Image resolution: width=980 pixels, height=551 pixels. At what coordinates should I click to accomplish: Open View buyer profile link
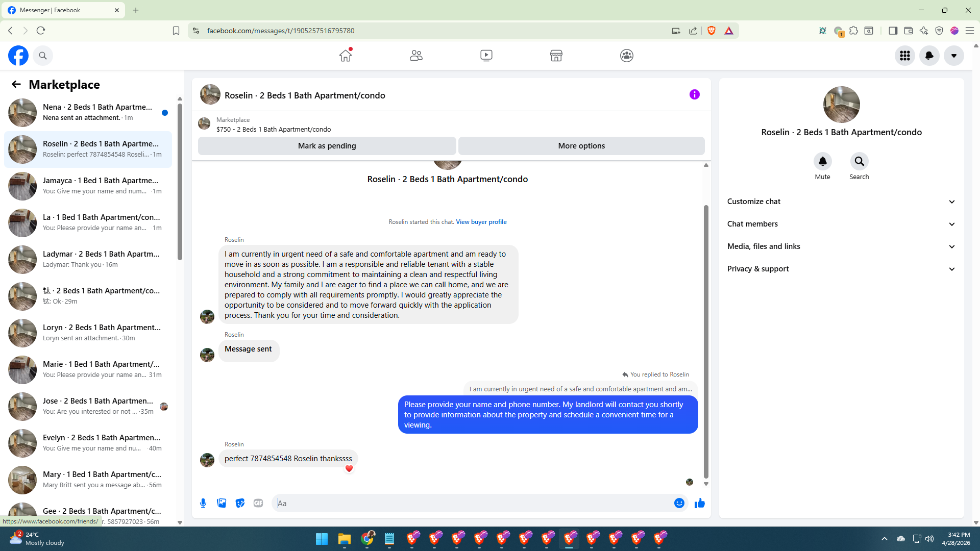coord(481,222)
